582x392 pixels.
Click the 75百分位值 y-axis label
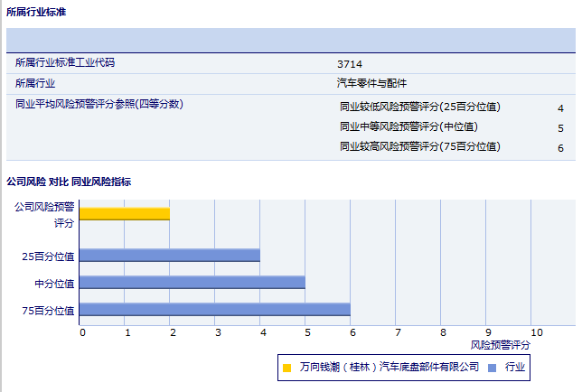[x=49, y=311]
